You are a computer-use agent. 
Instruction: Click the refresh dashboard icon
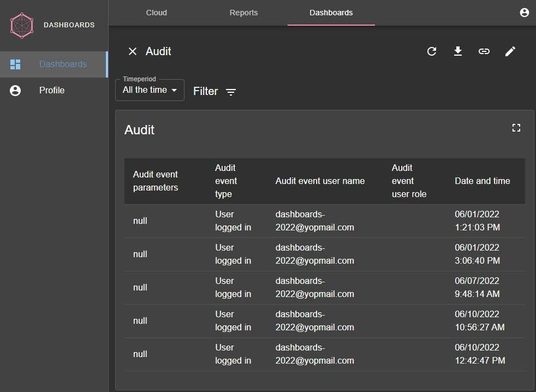click(432, 51)
